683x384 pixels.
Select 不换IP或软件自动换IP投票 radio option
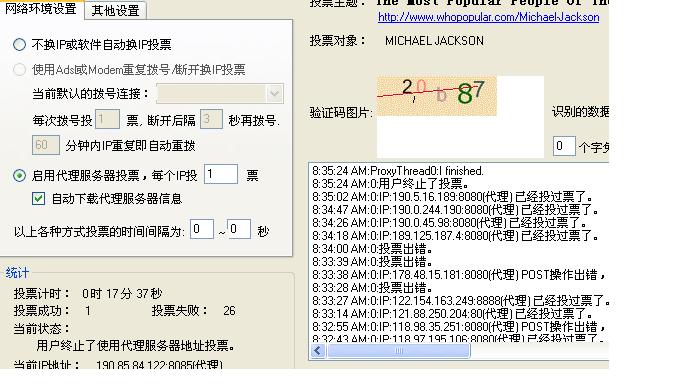tap(19, 44)
